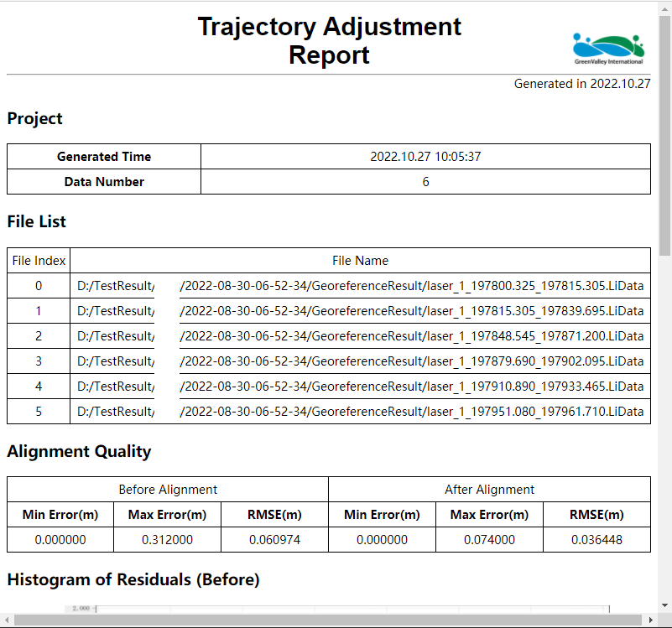The image size is (672, 628).
Task: Click file index 5 cell
Action: tap(39, 412)
